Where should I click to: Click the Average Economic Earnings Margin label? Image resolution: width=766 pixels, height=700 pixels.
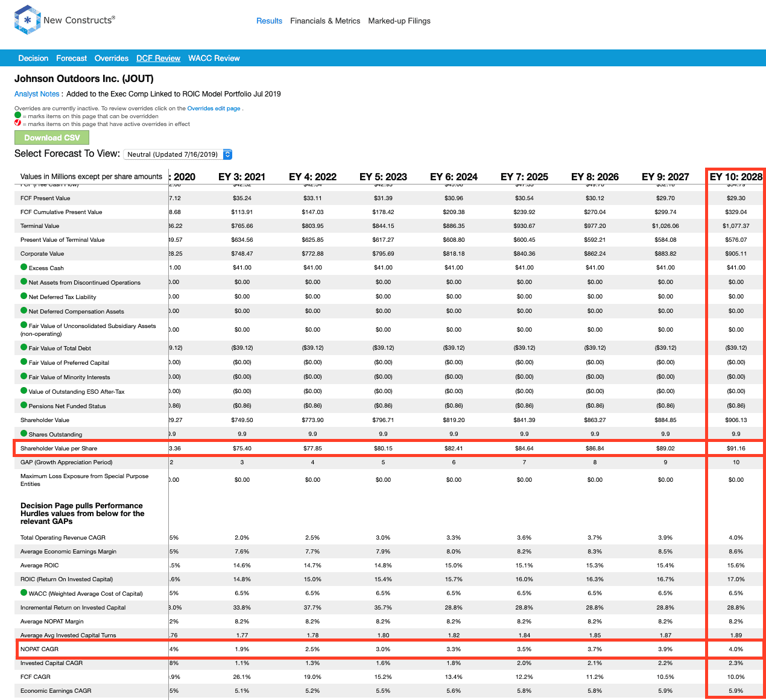click(x=68, y=552)
